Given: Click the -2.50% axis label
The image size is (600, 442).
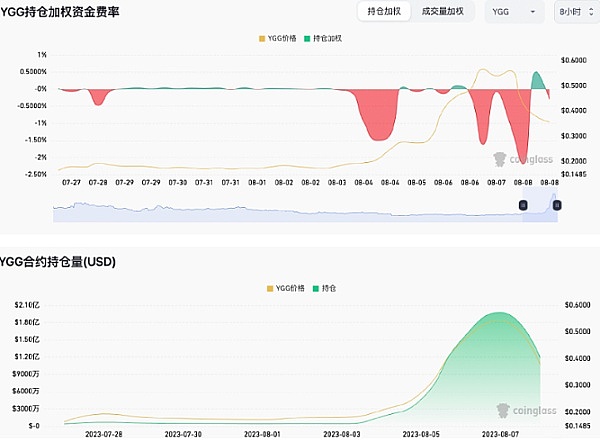Looking at the screenshot, I should [36, 174].
